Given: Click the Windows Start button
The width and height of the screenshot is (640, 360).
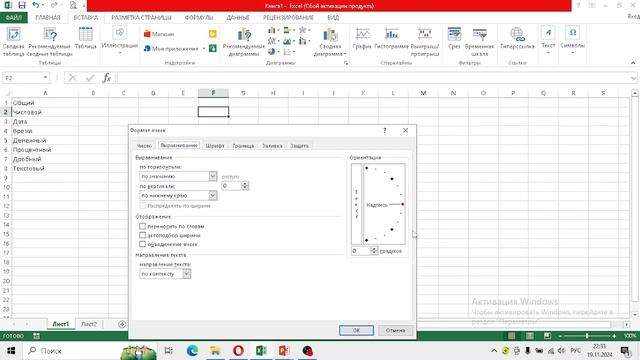Looking at the screenshot, I should click(x=11, y=351).
